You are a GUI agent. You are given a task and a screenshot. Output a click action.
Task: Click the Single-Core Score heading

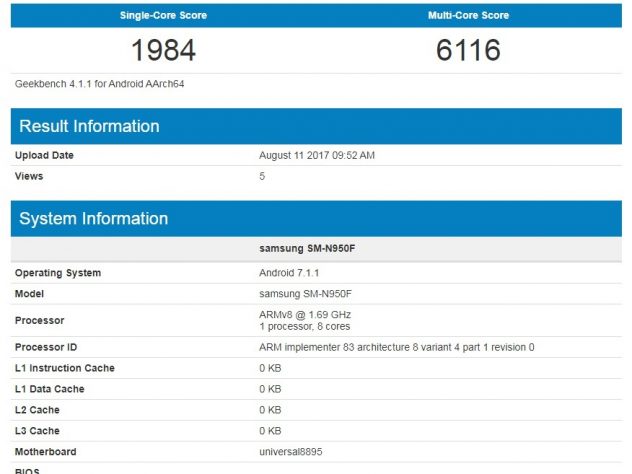click(x=163, y=16)
